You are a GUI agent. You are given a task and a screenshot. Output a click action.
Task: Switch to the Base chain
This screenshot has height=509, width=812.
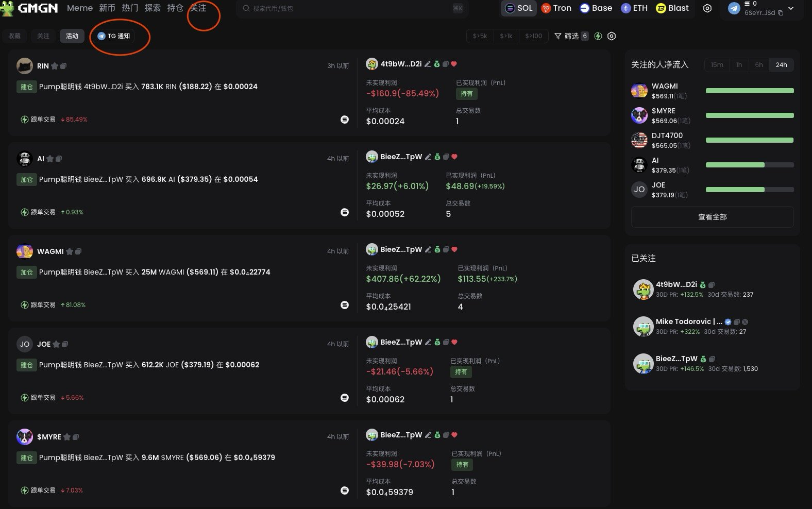tap(596, 8)
